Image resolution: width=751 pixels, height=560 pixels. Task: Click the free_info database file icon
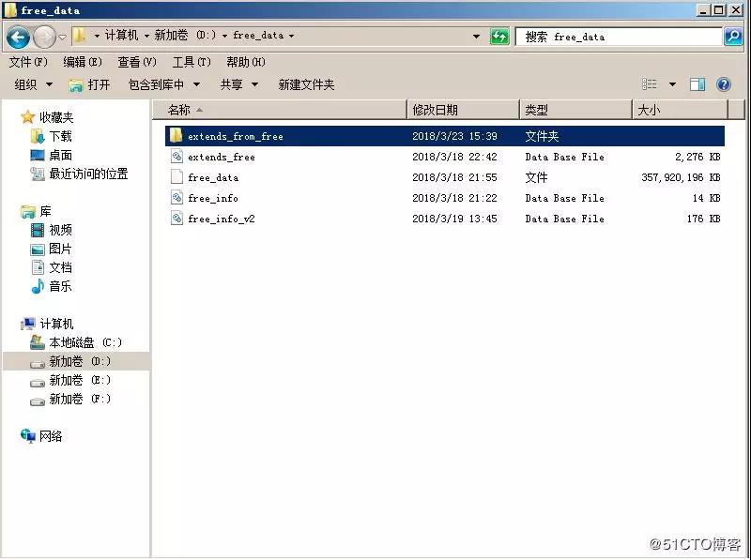pyautogui.click(x=176, y=197)
